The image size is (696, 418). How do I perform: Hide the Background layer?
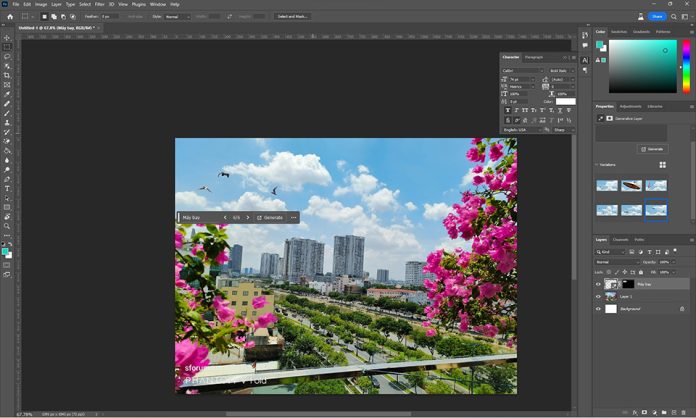[599, 309]
